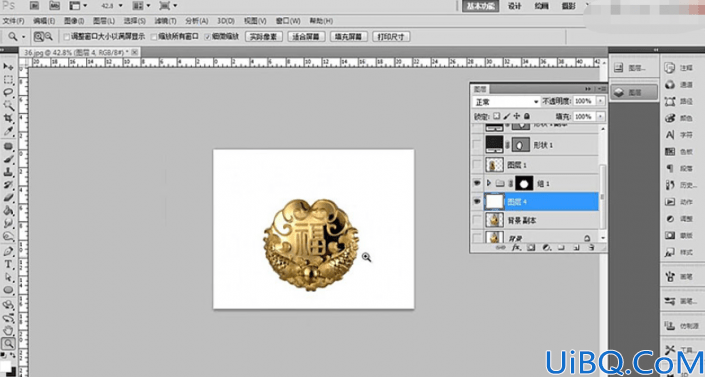This screenshot has width=705, height=377.
Task: Select the Move tool in the toolbox
Action: (x=8, y=67)
